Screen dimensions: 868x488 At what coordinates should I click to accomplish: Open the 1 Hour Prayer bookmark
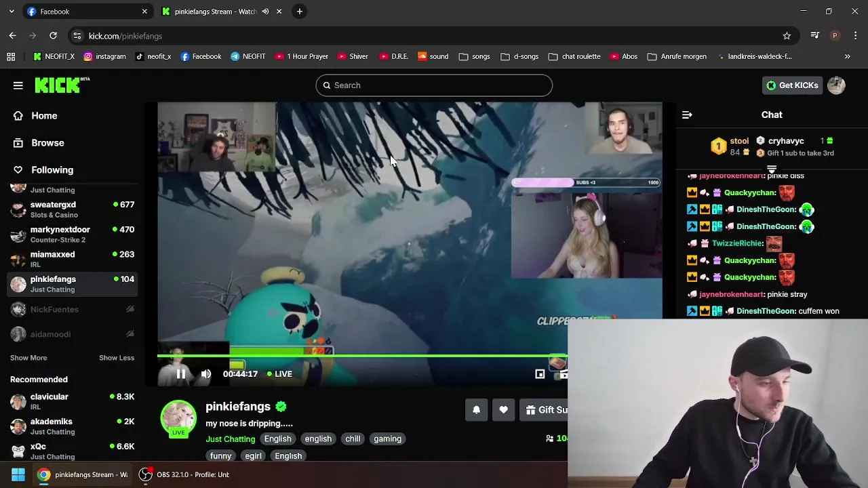pyautogui.click(x=302, y=57)
